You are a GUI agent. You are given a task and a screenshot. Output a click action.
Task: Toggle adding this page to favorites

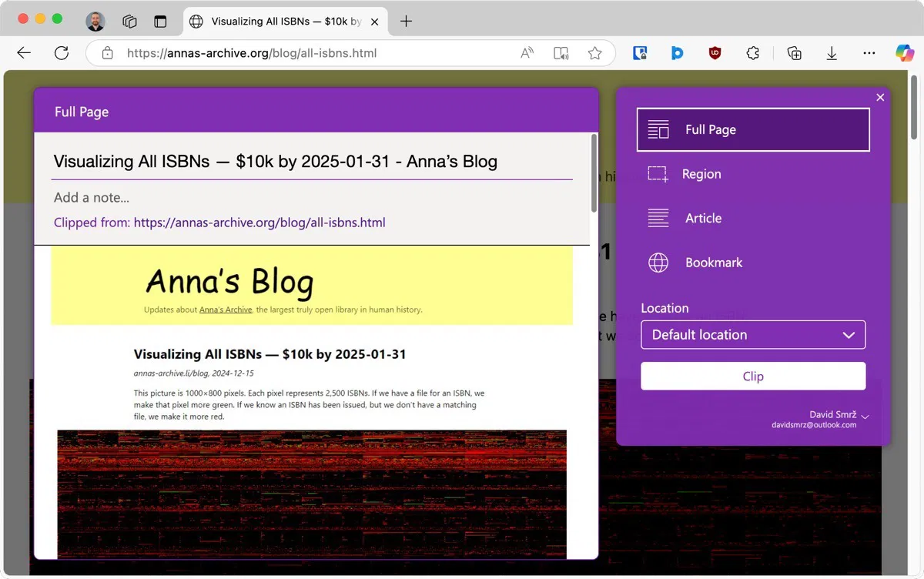tap(595, 53)
